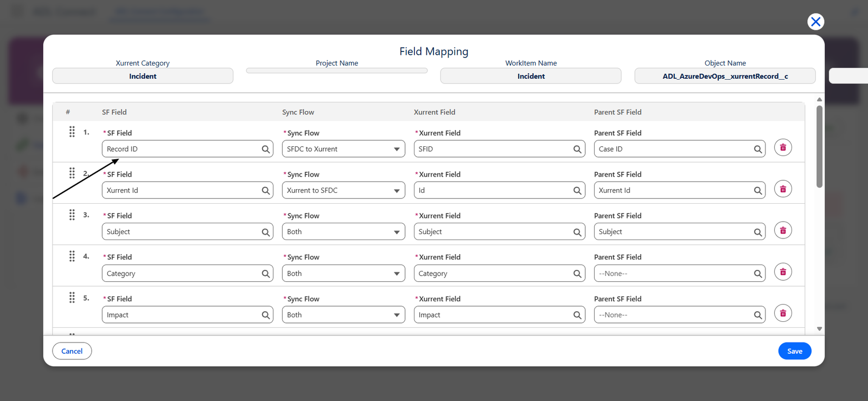Delete row 5 Impact mapping via trash icon
The height and width of the screenshot is (401, 868).
coord(783,313)
